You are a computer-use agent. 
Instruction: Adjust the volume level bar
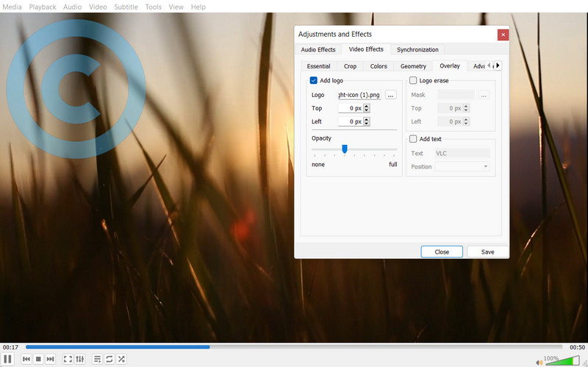click(x=562, y=361)
